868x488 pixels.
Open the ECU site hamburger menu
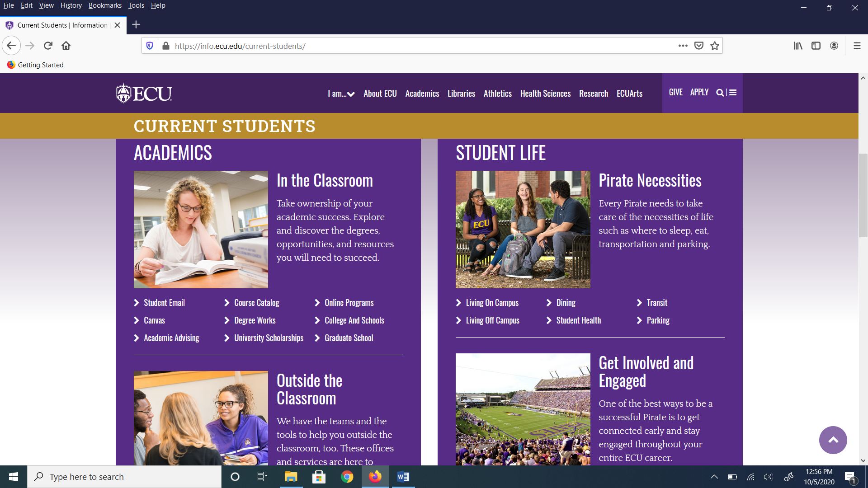tap(733, 93)
